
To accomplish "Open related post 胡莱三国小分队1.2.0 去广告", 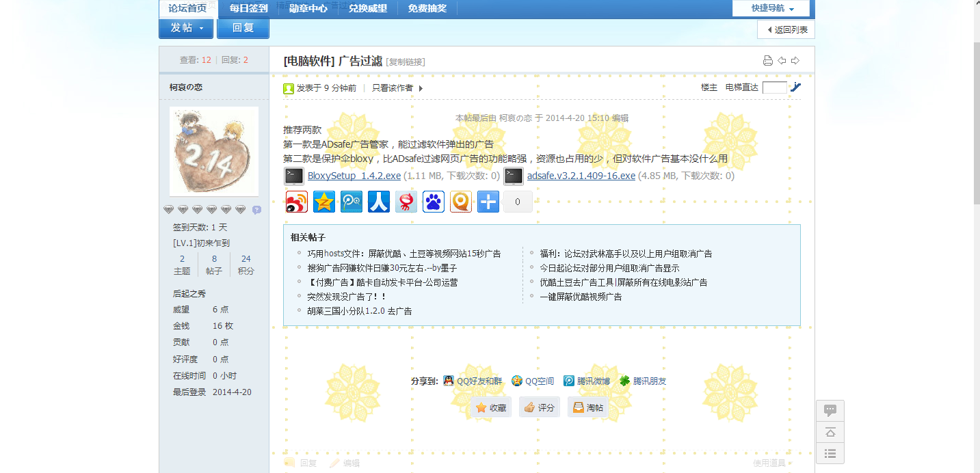I will click(x=360, y=311).
